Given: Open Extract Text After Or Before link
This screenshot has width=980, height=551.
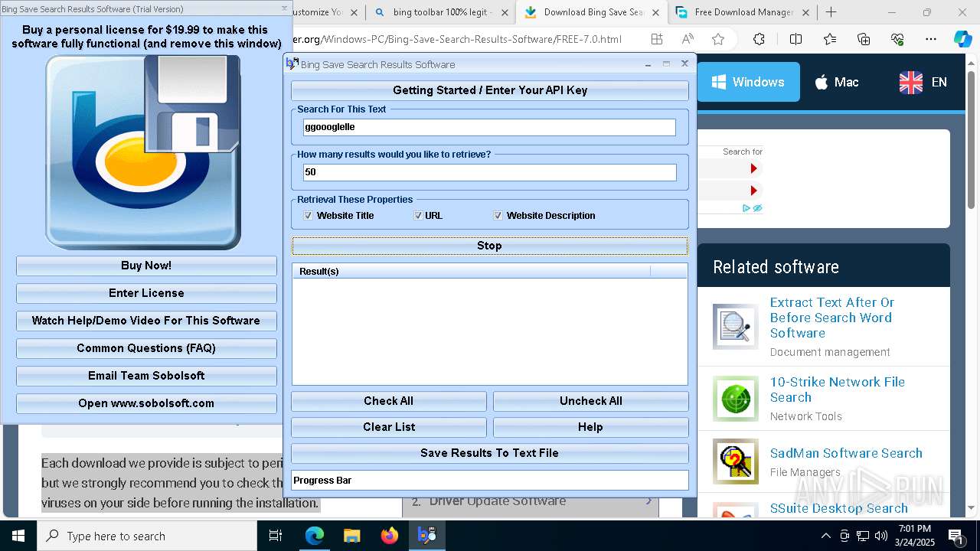Looking at the screenshot, I should point(832,318).
